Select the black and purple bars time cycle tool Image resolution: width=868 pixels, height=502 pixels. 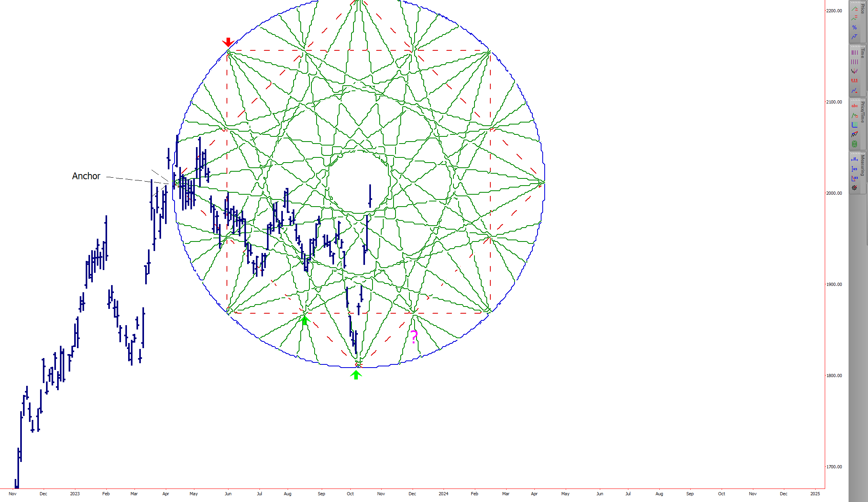click(x=855, y=71)
